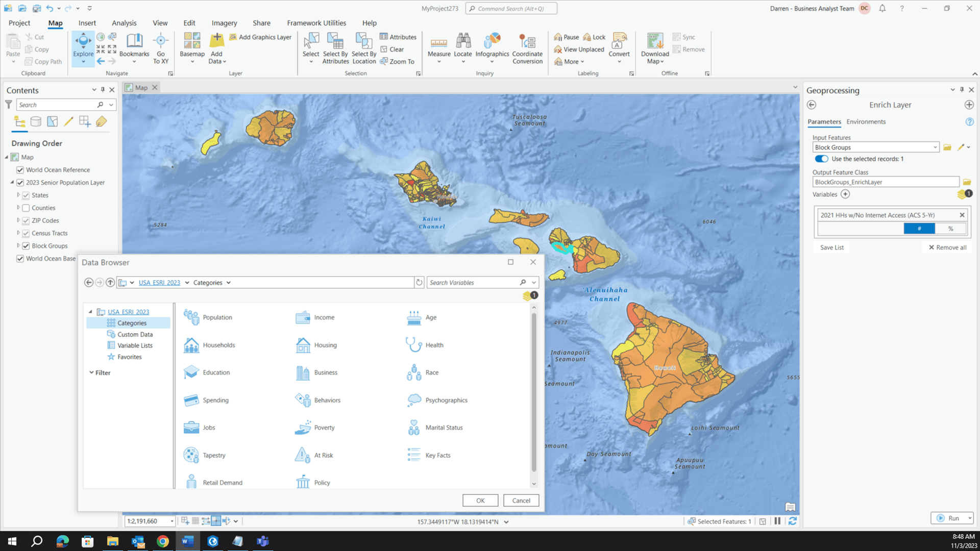Image resolution: width=980 pixels, height=551 pixels.
Task: Uncheck the Census Tracts layer
Action: [x=26, y=233]
